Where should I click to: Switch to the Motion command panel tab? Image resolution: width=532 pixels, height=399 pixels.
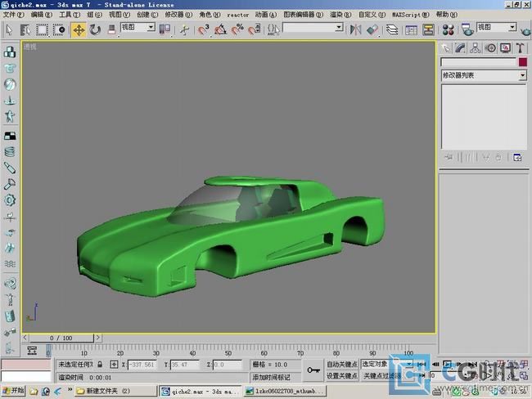coord(490,48)
